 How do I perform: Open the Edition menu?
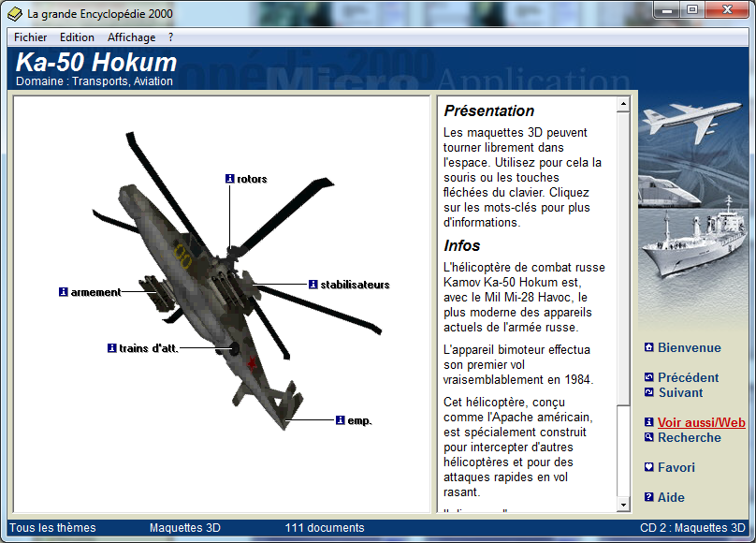[77, 37]
